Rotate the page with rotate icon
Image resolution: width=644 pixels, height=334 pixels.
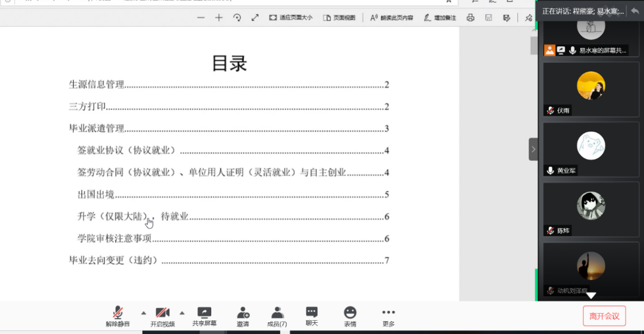pyautogui.click(x=237, y=17)
